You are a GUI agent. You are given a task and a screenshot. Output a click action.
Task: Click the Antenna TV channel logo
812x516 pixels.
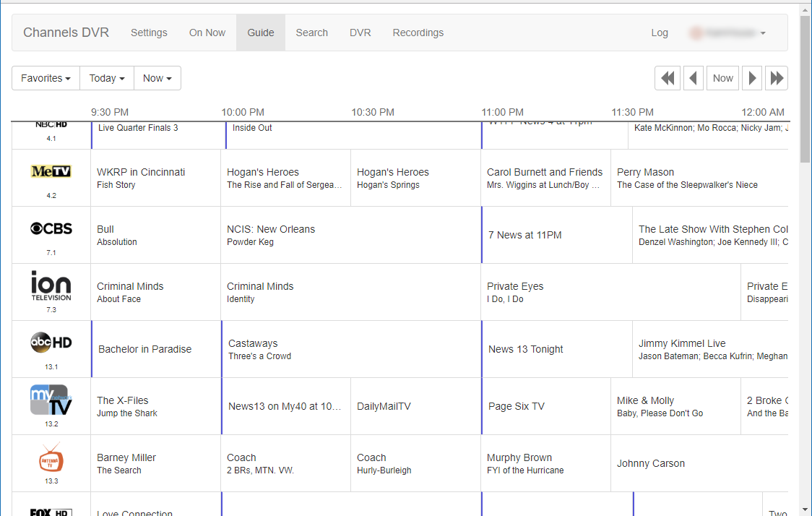(51, 458)
